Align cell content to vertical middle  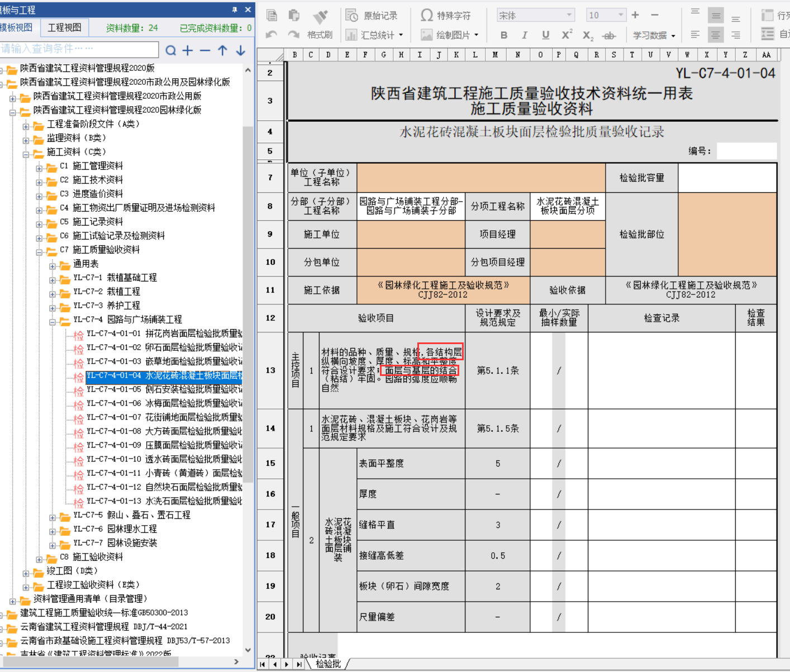pyautogui.click(x=716, y=16)
